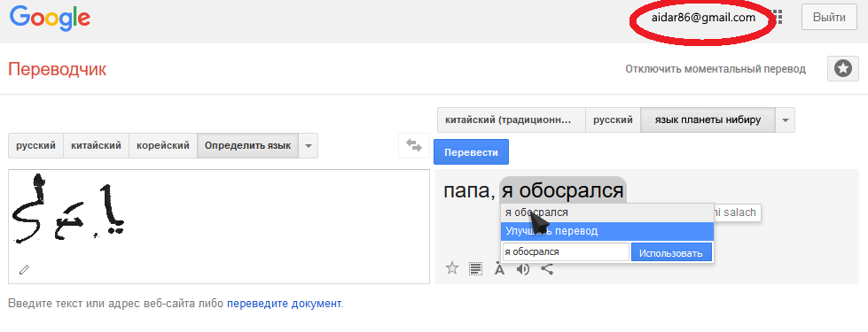
Task: Share the translation
Action: coord(547,269)
